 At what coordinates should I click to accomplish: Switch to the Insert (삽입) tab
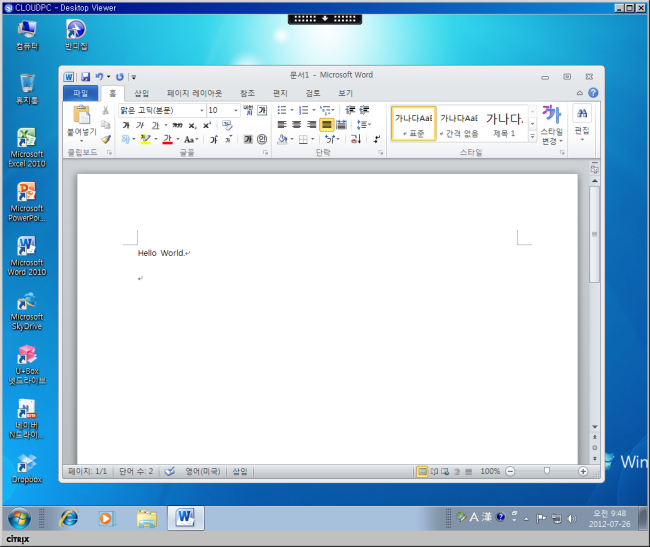pos(141,93)
